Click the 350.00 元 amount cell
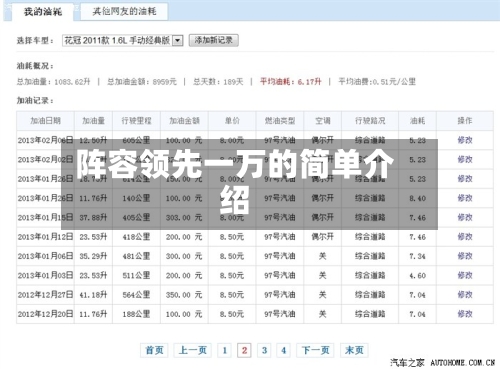 (x=184, y=295)
